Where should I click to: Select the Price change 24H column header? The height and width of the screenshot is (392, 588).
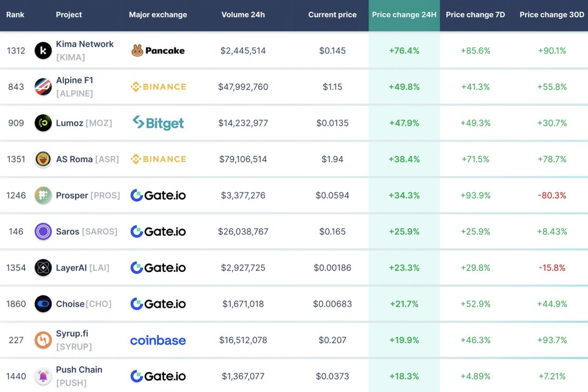click(x=404, y=15)
